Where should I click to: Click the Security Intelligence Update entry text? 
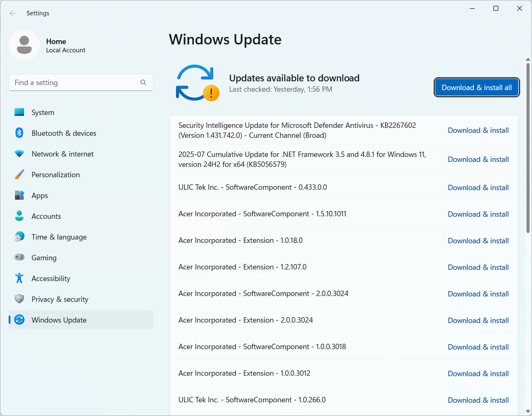click(297, 130)
